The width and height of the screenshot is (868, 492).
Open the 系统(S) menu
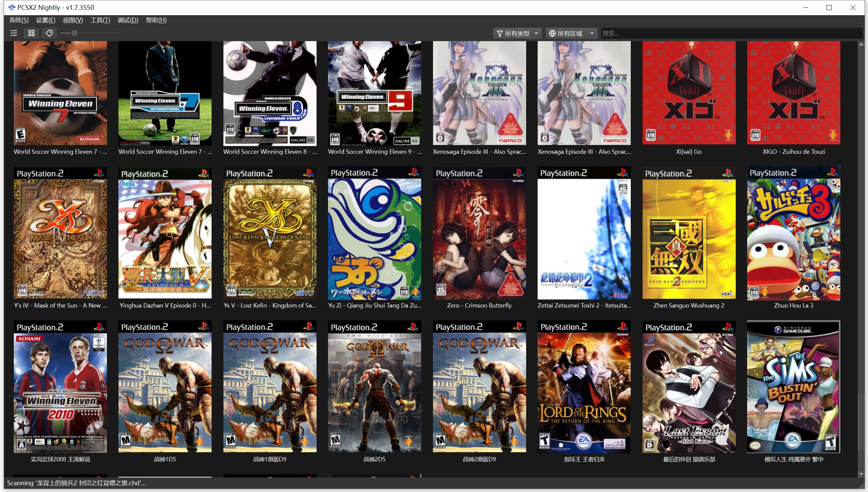pos(19,20)
